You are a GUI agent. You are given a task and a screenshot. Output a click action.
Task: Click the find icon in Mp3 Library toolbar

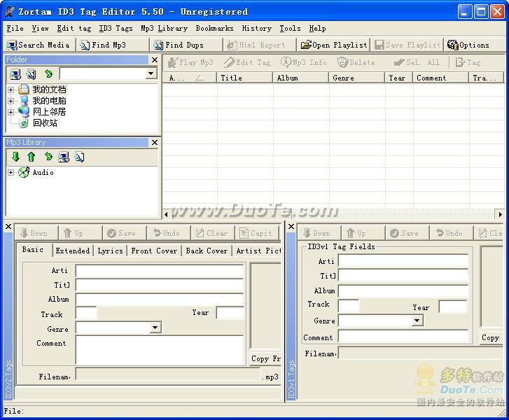point(79,157)
